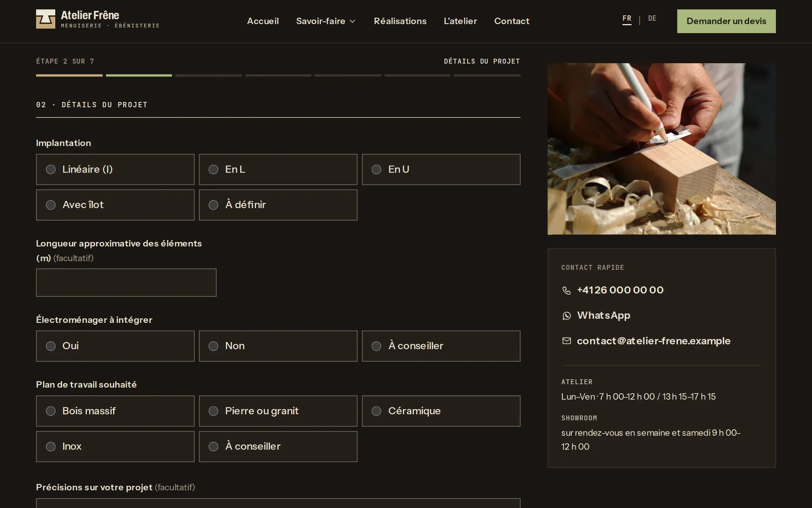Screen dimensions: 812x508
Task: Select Bois massif worktop
Action: click(115, 411)
